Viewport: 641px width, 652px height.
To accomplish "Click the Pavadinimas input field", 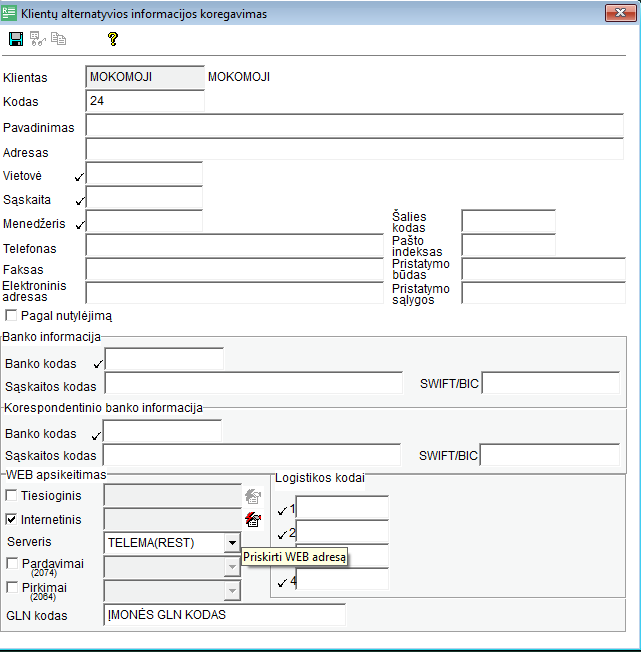I will click(x=355, y=125).
